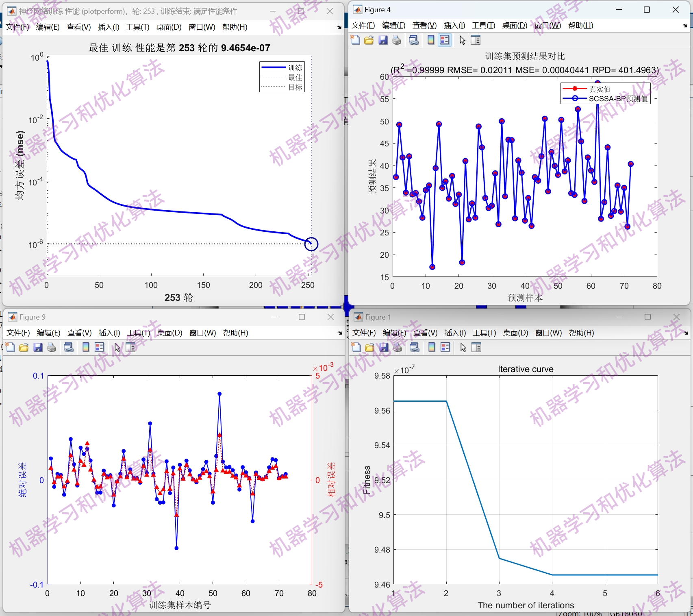
Task: Open 帮助(H) menu in Figure 1
Action: click(582, 333)
